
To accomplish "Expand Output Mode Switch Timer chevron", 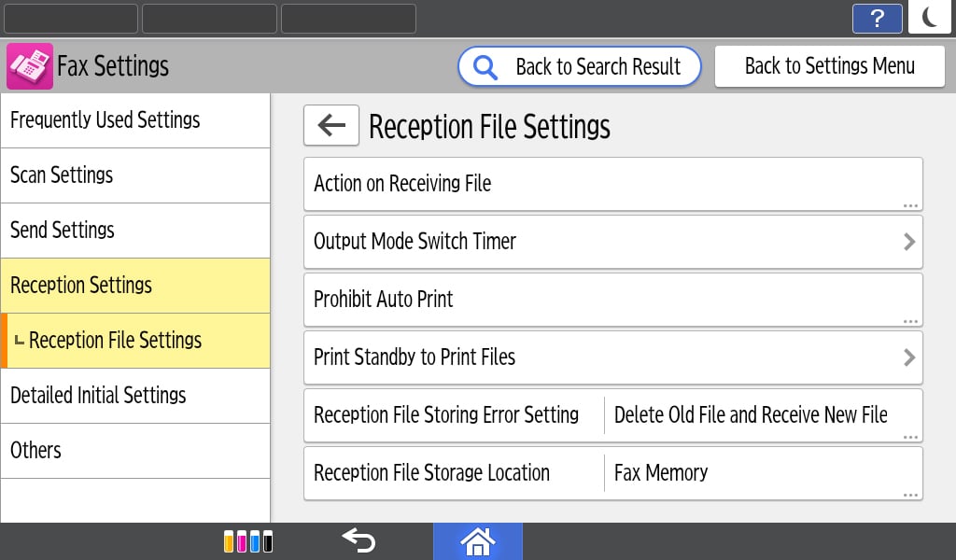I will pyautogui.click(x=908, y=242).
